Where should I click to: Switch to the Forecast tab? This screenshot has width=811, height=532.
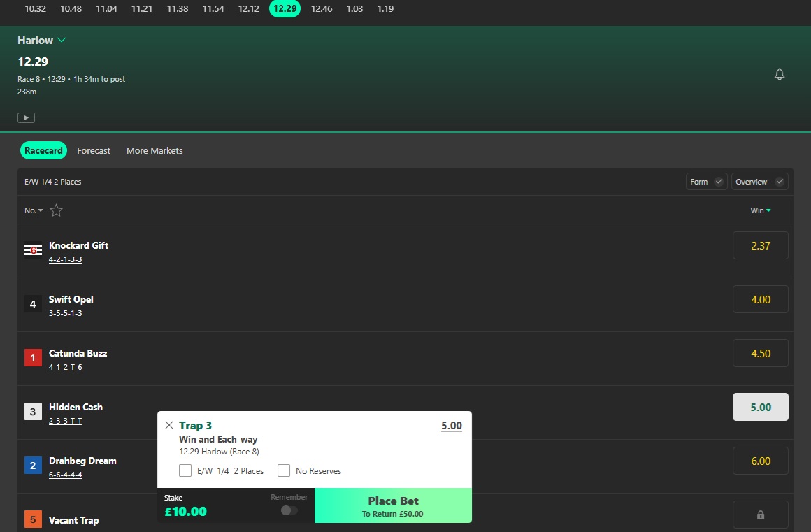[94, 150]
